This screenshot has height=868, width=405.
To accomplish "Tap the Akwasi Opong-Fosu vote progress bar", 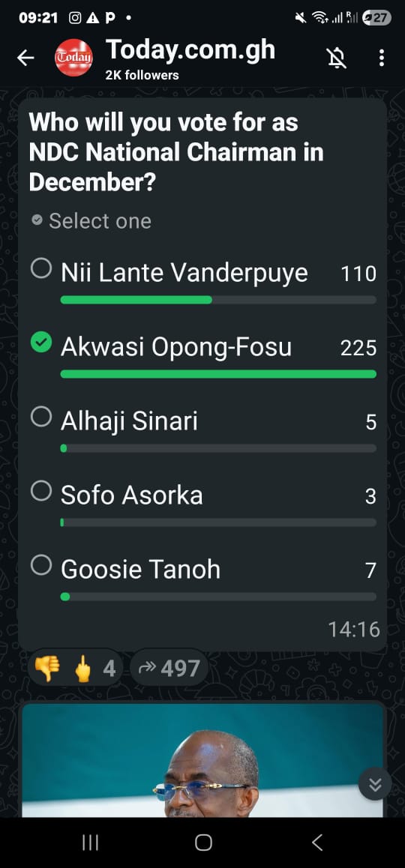I will [x=218, y=374].
